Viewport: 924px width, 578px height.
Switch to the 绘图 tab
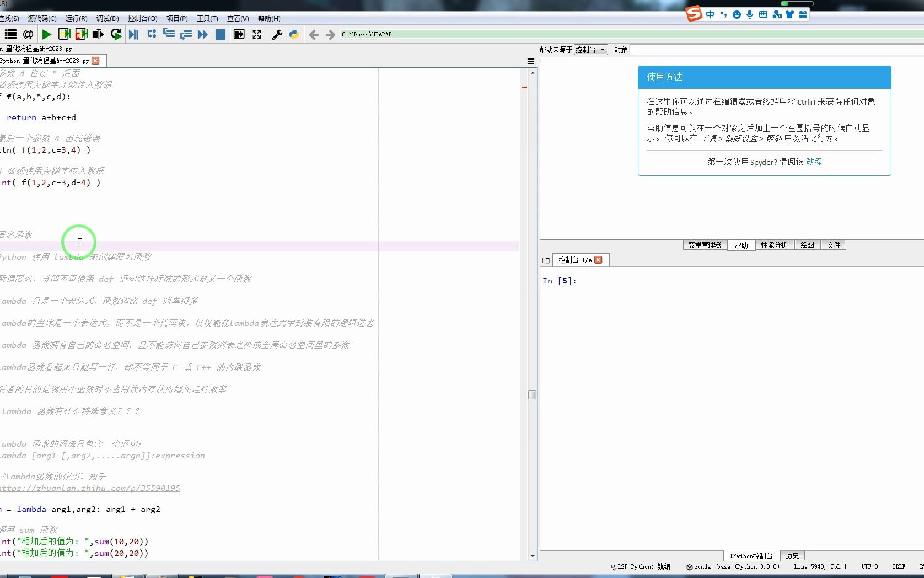pos(807,245)
